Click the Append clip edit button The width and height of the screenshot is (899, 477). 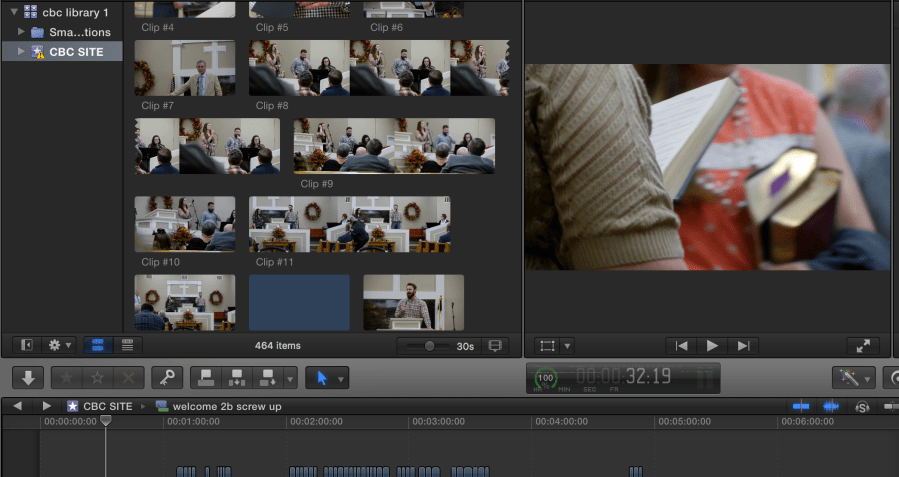(x=268, y=378)
